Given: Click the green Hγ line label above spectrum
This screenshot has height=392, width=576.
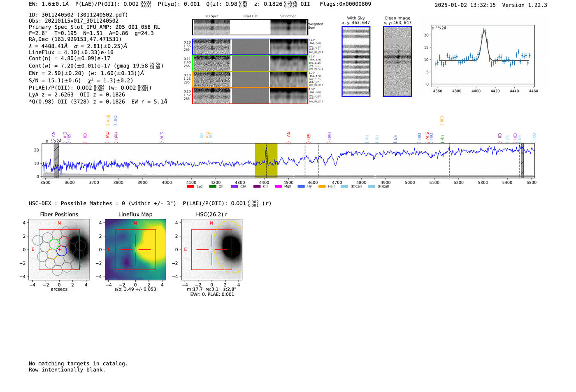Looking at the screenshot, I should click(x=443, y=139).
